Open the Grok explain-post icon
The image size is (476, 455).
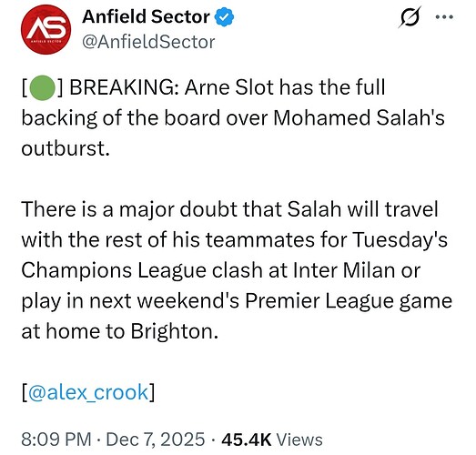(x=410, y=17)
